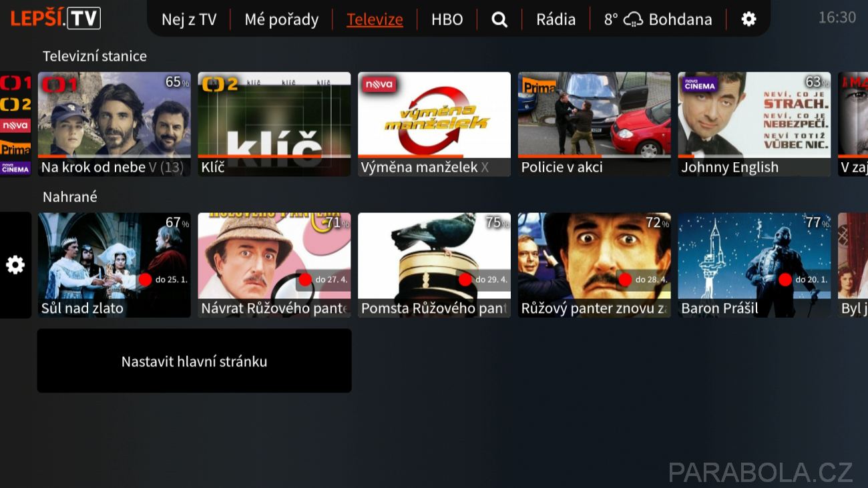Open the recording Sůl nad zlato
Screen dimensions: 868x488
click(114, 265)
